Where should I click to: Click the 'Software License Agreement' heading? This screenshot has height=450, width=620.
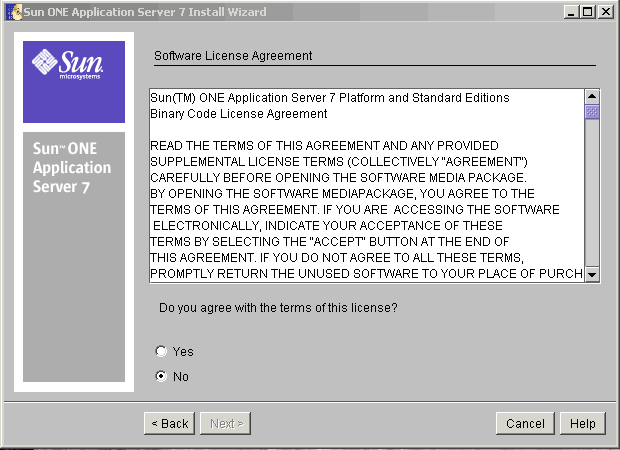[x=233, y=56]
